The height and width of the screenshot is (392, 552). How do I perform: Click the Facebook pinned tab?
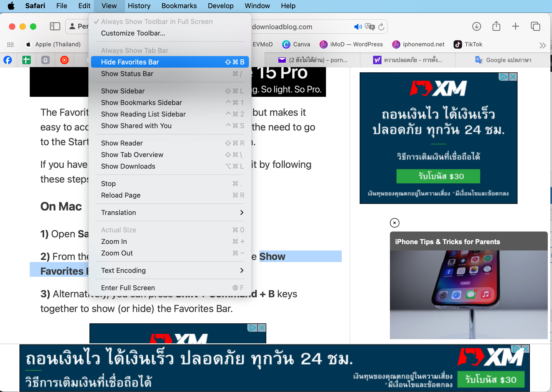[x=8, y=60]
